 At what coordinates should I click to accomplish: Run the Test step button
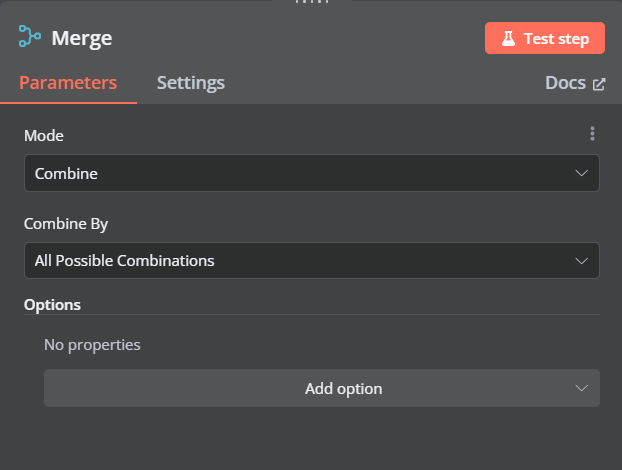pos(545,38)
